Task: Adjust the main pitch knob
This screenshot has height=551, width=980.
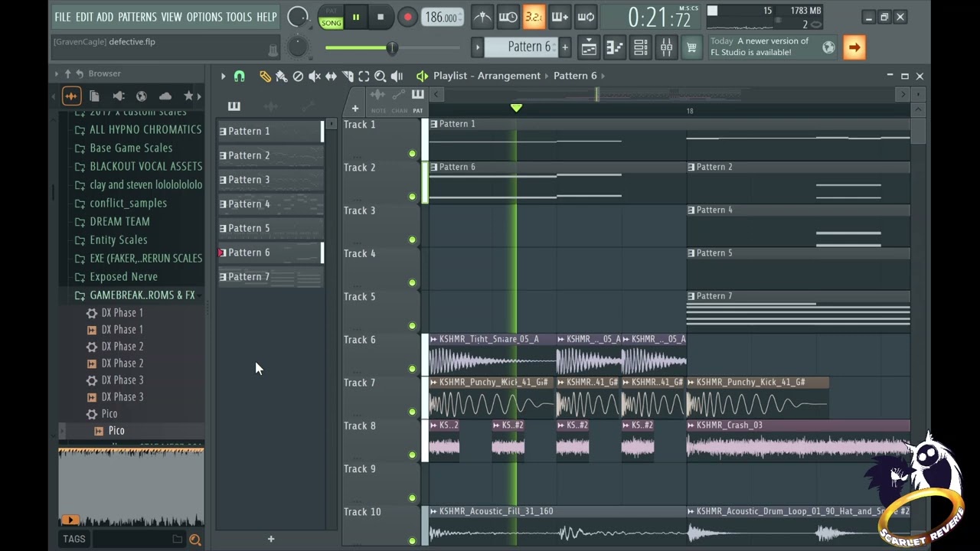Action: [x=298, y=47]
